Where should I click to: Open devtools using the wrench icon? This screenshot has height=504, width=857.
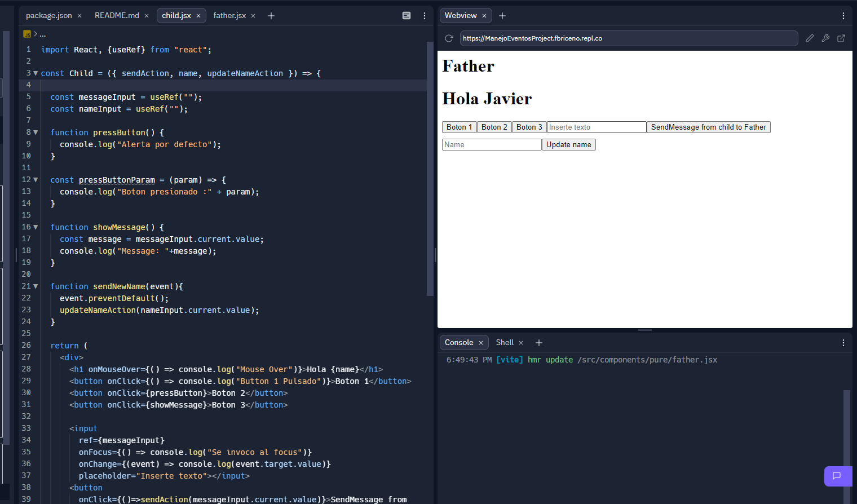point(825,38)
